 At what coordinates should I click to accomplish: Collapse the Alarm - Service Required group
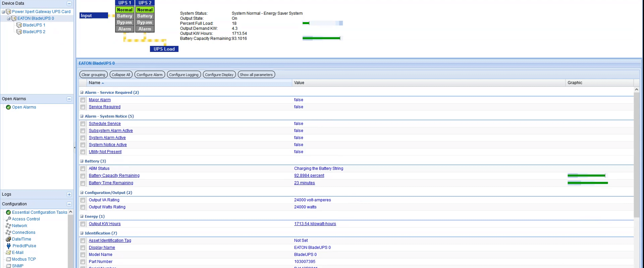point(82,92)
